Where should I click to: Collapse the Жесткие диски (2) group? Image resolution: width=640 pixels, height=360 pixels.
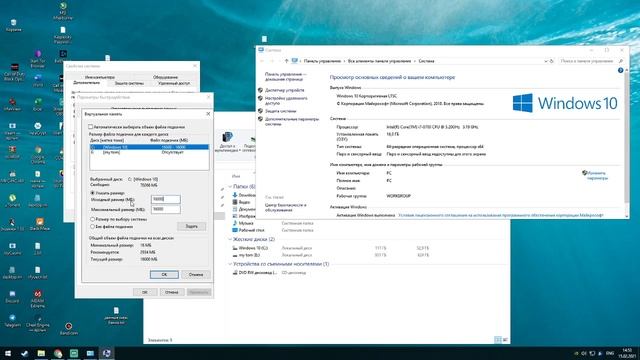point(230,239)
